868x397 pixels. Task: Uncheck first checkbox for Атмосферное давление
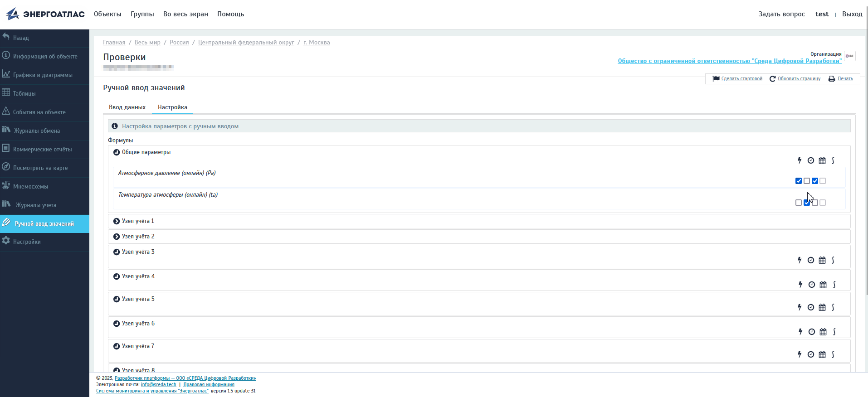pos(799,181)
